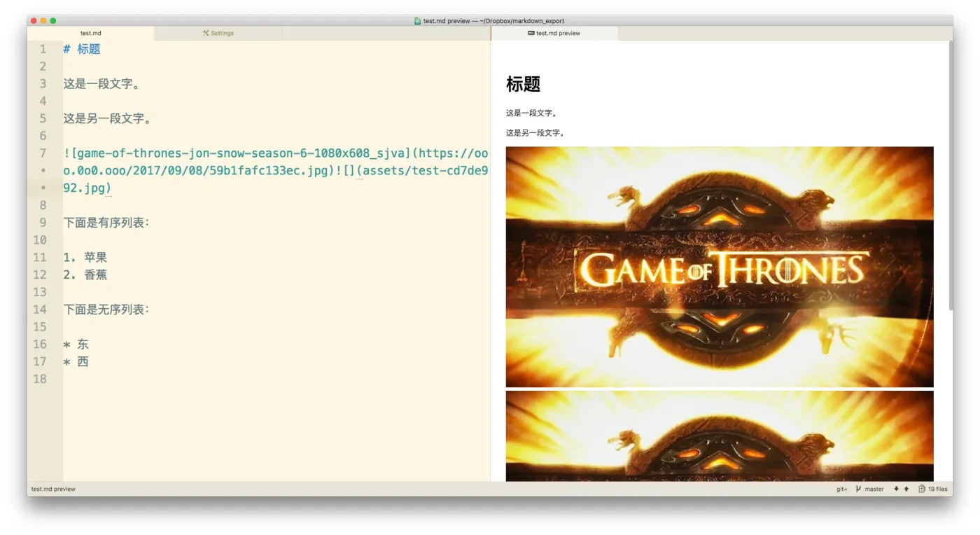Click the master branch name

tap(874, 489)
